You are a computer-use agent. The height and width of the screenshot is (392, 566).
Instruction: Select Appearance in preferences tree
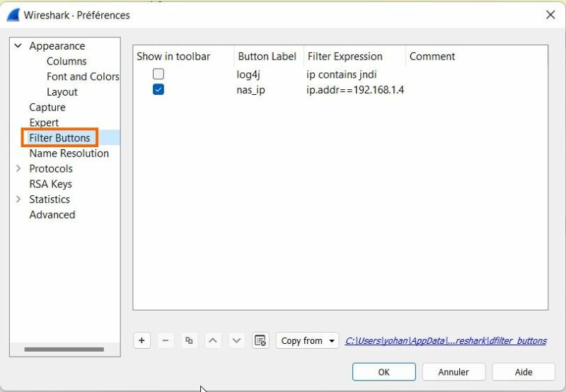coord(57,46)
